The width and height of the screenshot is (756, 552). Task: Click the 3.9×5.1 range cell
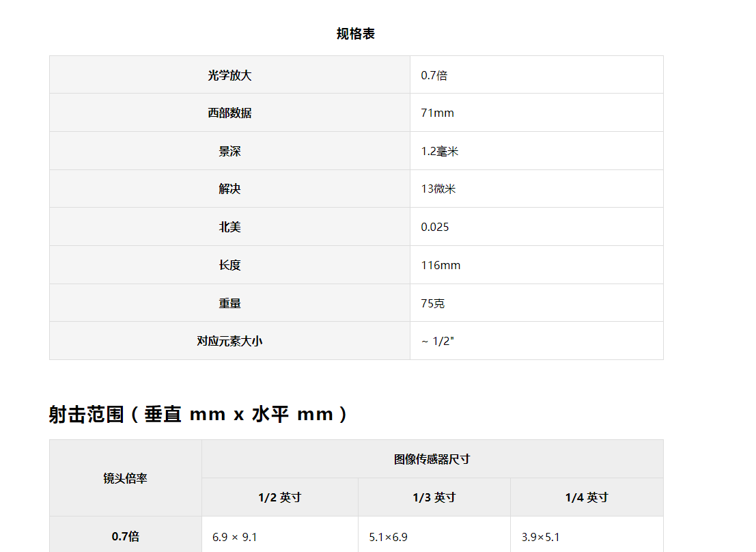[540, 537]
